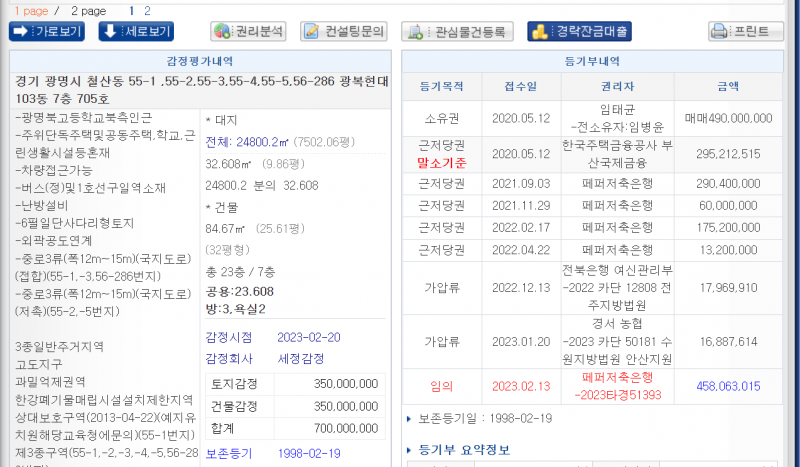
Task: Click 임태균 owner name cell
Action: coord(617,118)
